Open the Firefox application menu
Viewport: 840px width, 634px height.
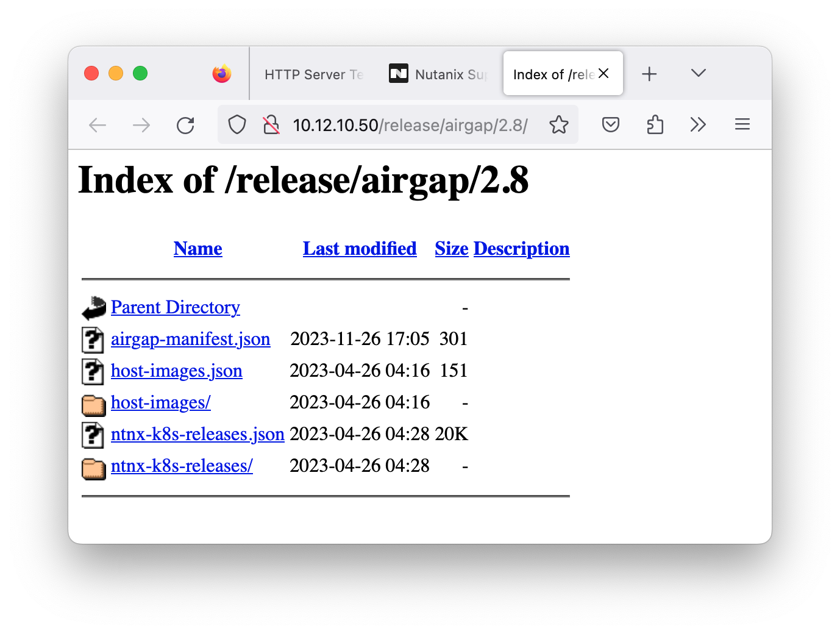coord(742,125)
